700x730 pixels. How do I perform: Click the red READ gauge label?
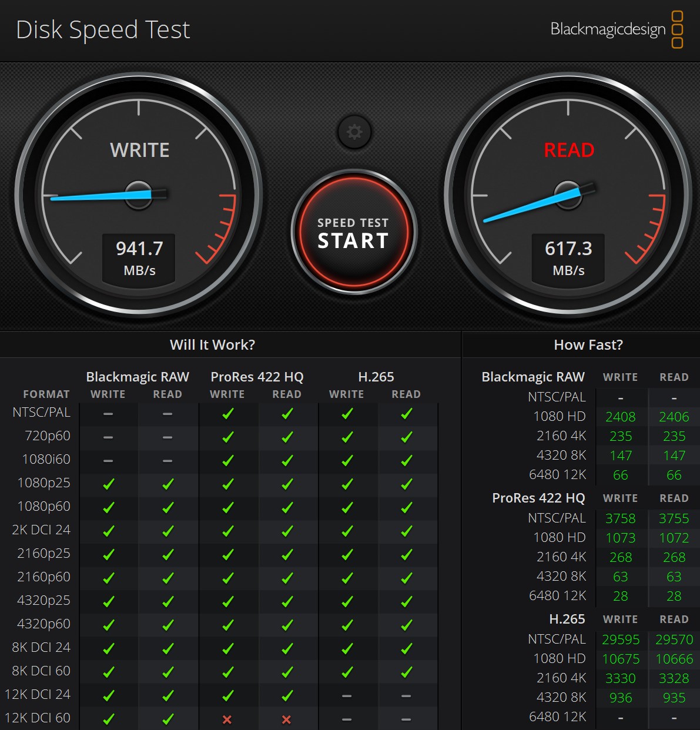pyautogui.click(x=568, y=150)
